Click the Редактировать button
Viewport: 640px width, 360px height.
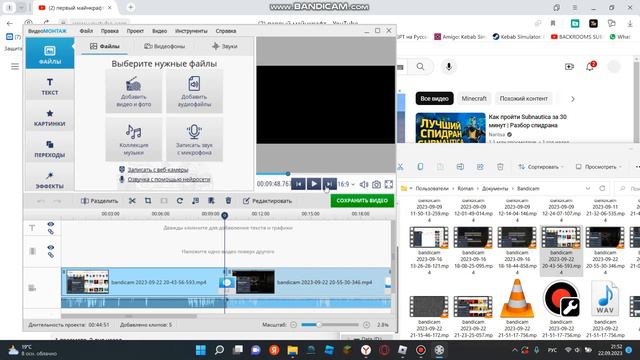coord(267,201)
